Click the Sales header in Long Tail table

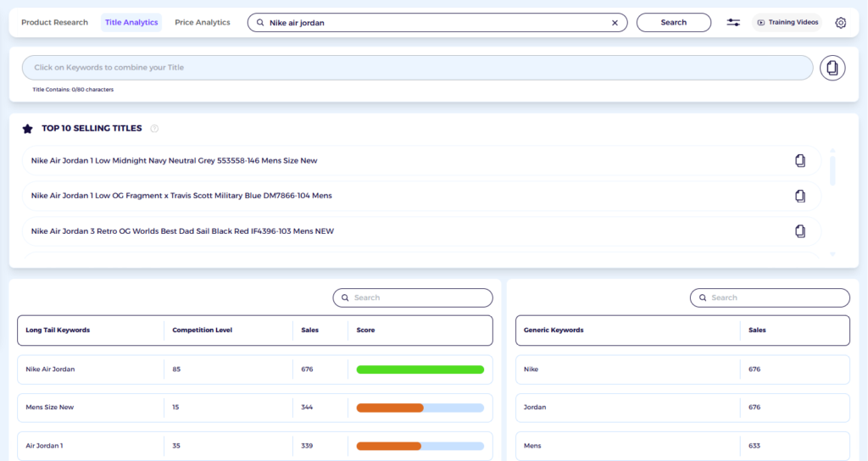pos(310,330)
